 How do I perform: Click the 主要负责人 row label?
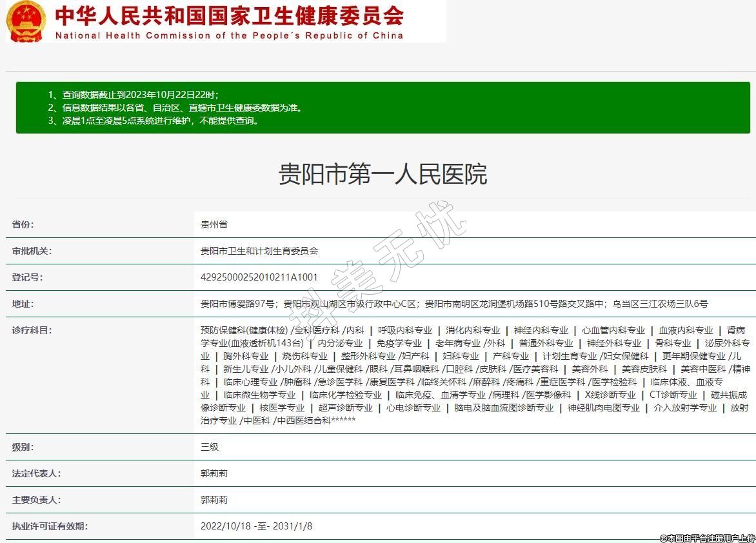click(x=36, y=500)
